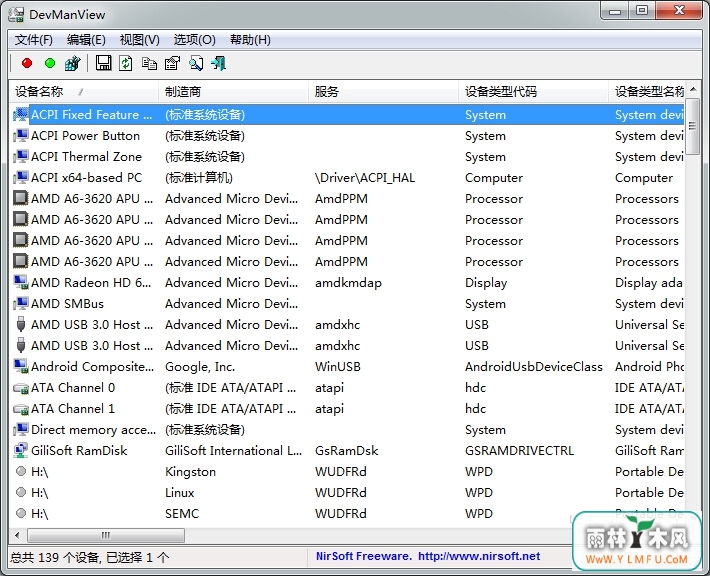Image resolution: width=710 pixels, height=576 pixels.
Task: Click the horizontal scrollbar thumb
Action: (106, 535)
